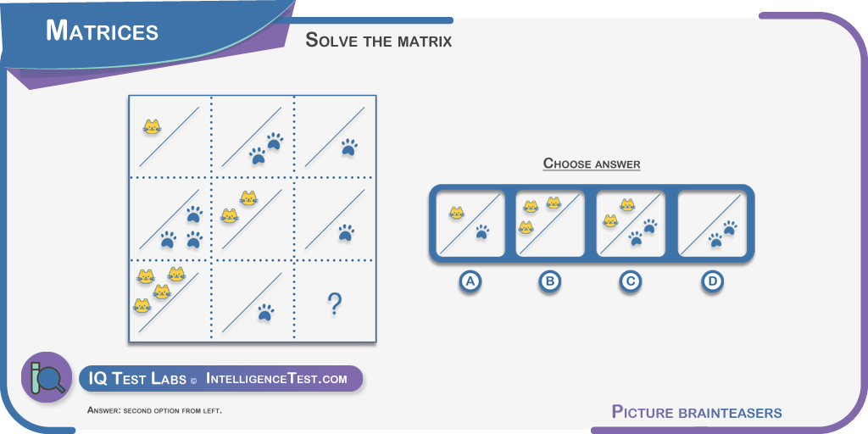Click the matrix cell with three paw prints
This screenshot has height=434, width=868.
point(170,219)
